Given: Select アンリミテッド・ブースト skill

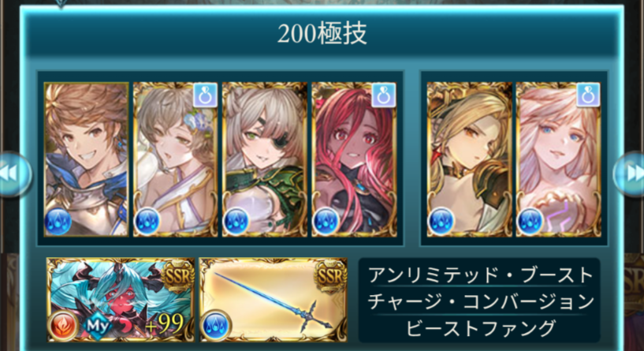Looking at the screenshot, I should [480, 274].
